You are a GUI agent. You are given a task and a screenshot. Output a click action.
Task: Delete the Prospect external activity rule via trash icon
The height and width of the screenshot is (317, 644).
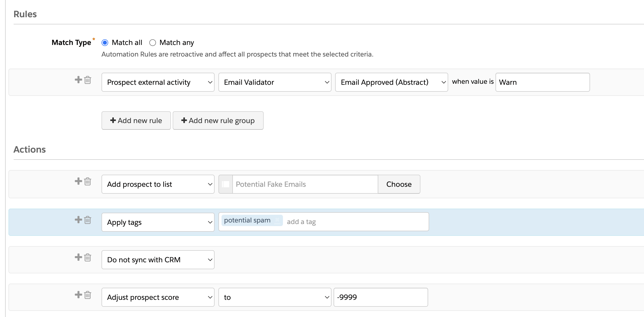point(88,80)
